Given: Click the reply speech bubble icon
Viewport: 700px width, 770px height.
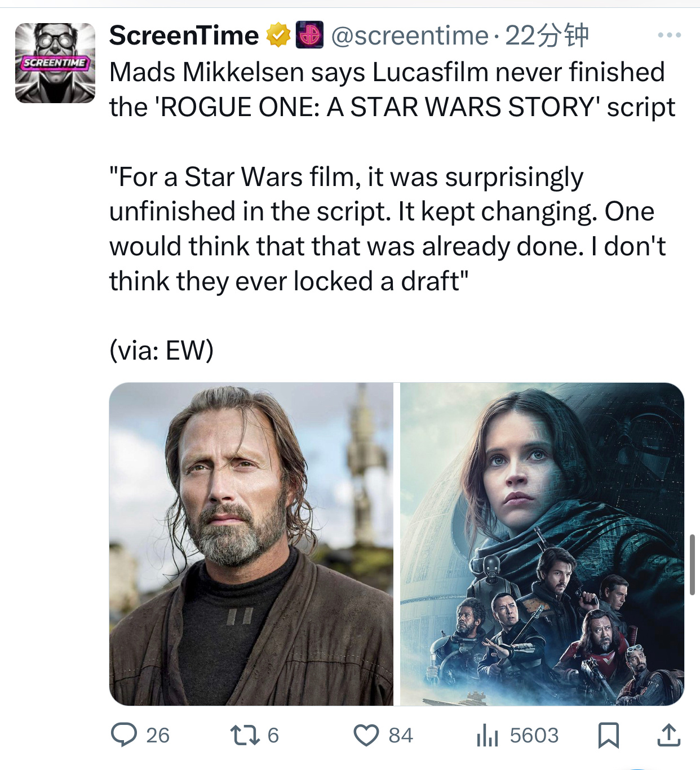Looking at the screenshot, I should pos(124,735).
